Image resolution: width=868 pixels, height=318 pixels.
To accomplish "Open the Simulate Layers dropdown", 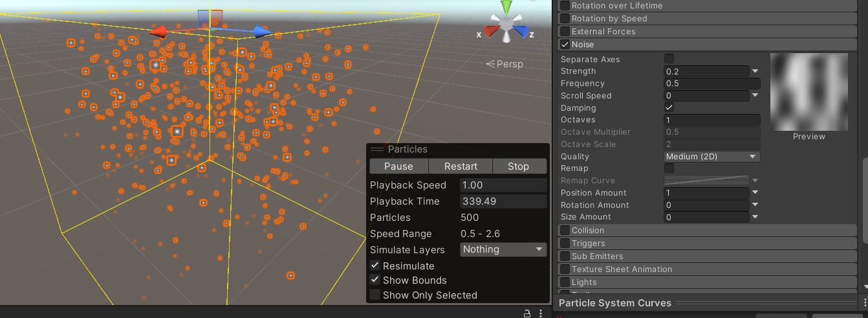I will (x=503, y=249).
